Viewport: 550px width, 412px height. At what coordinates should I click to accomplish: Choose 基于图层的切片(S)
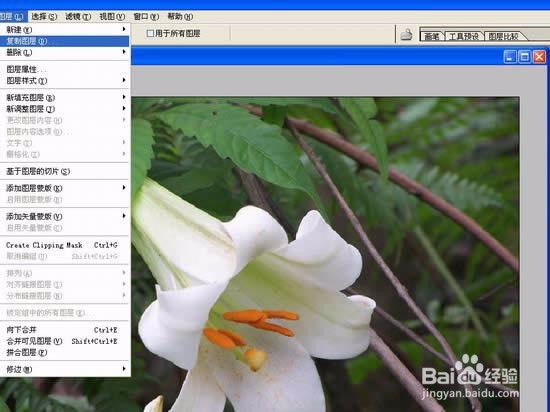pyautogui.click(x=65, y=171)
